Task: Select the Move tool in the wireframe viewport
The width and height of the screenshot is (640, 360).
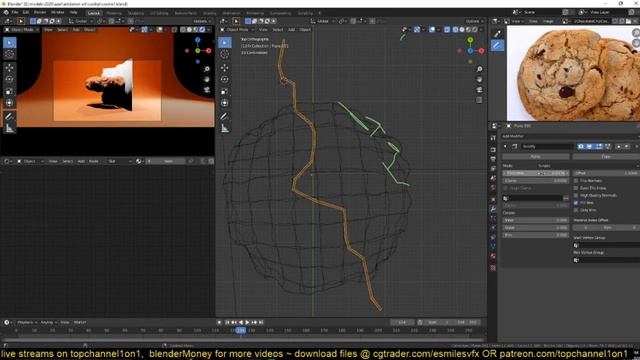Action: coord(224,68)
